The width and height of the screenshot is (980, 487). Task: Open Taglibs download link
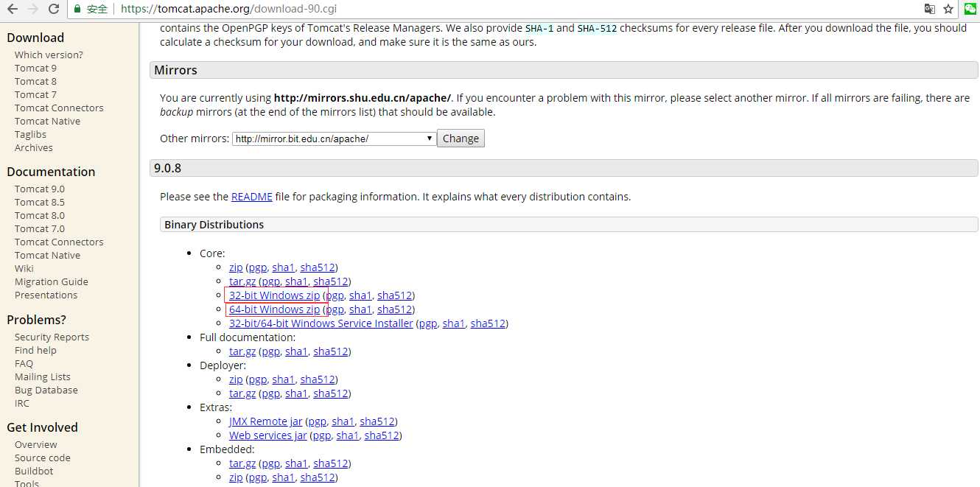(30, 134)
